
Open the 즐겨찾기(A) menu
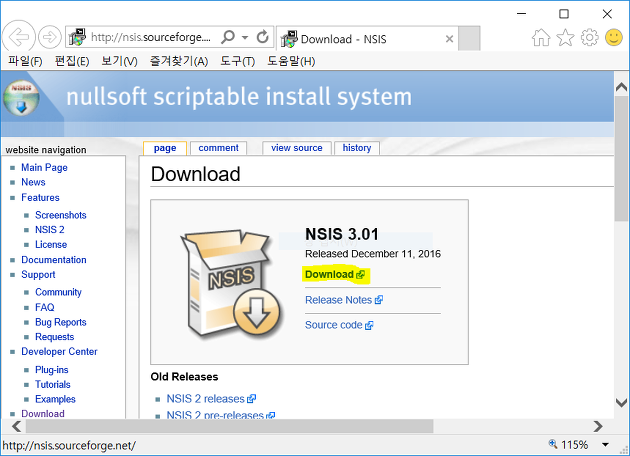tap(179, 61)
